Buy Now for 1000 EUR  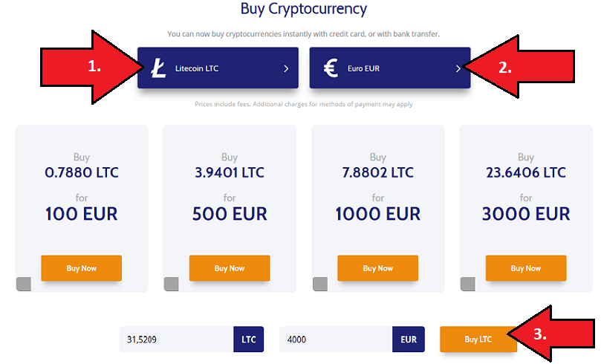[x=378, y=268]
